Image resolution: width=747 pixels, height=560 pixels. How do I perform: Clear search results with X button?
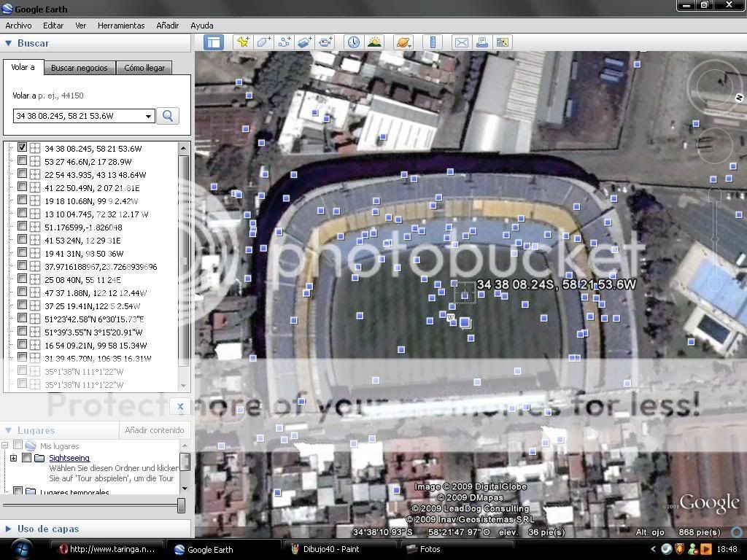(180, 406)
